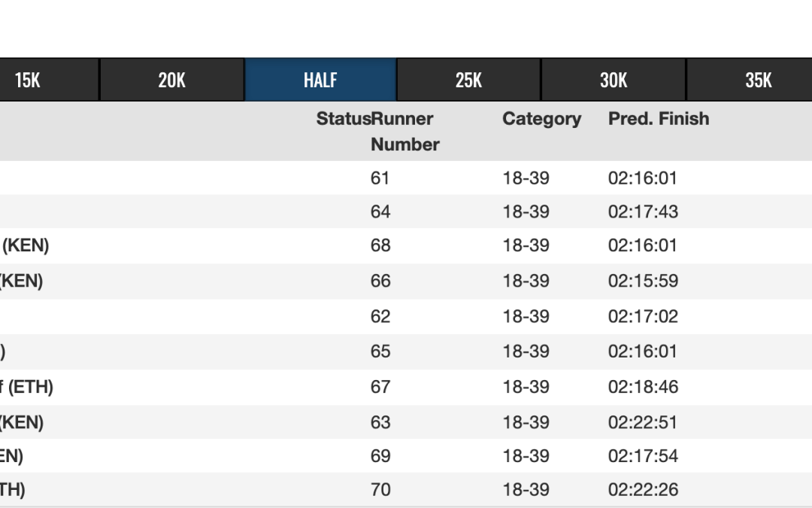Open the row with runner number 68
This screenshot has width=812, height=508.
(x=380, y=245)
